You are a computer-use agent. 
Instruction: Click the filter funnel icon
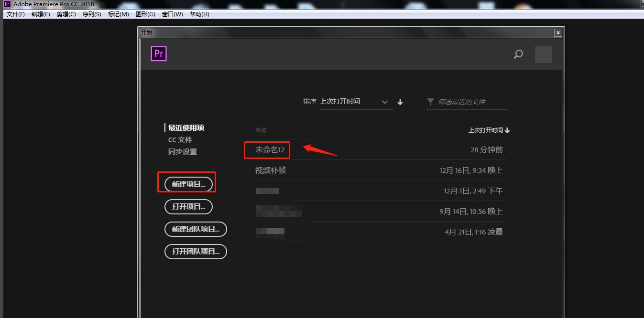click(430, 102)
